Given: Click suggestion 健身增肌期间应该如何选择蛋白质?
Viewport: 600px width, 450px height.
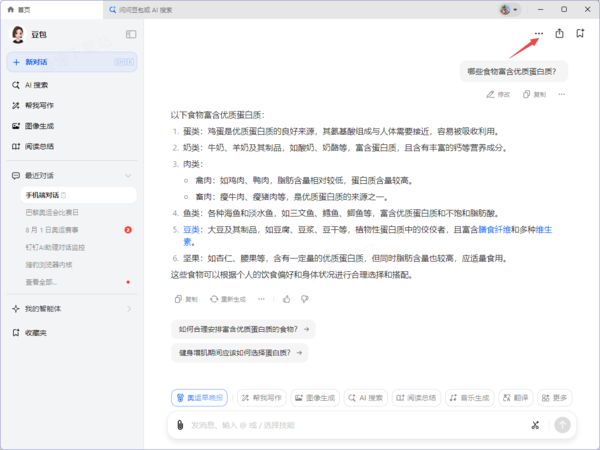Looking at the screenshot, I should (x=240, y=353).
